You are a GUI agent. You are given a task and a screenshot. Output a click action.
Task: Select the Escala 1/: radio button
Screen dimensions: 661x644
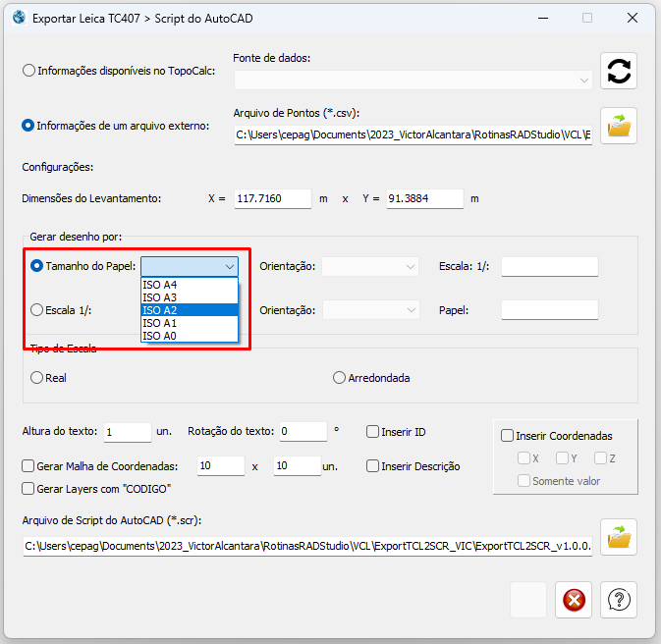pyautogui.click(x=37, y=310)
